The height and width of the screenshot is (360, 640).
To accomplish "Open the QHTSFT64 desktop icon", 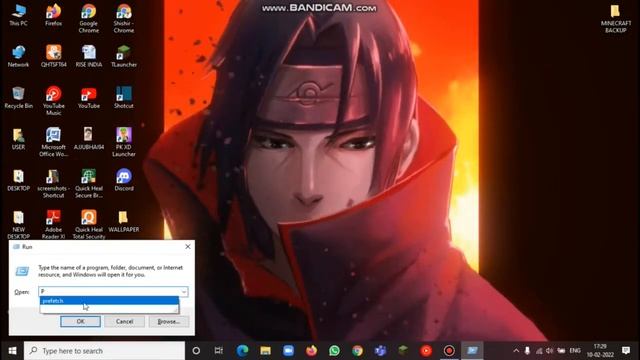I will pos(53,56).
